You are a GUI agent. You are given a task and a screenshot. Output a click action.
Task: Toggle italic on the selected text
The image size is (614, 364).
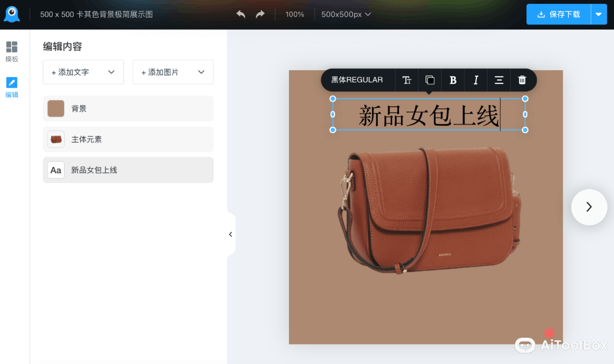click(475, 80)
